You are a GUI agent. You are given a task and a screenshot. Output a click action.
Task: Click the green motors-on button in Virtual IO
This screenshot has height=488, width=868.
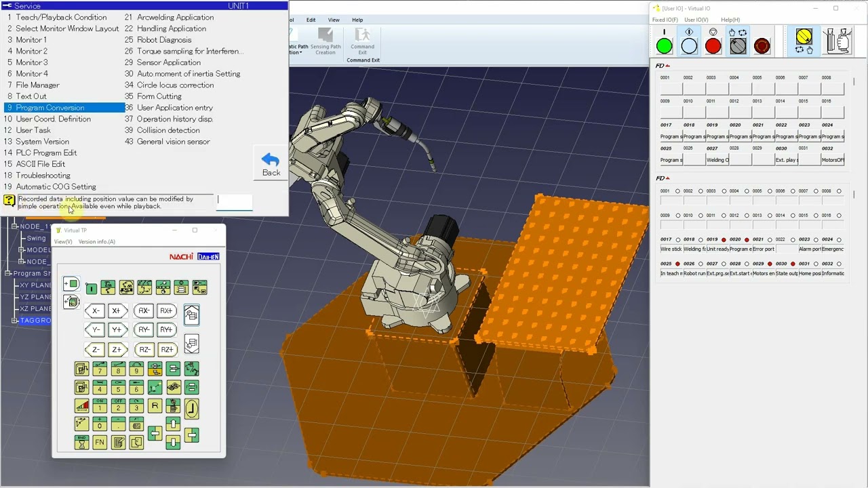point(665,46)
